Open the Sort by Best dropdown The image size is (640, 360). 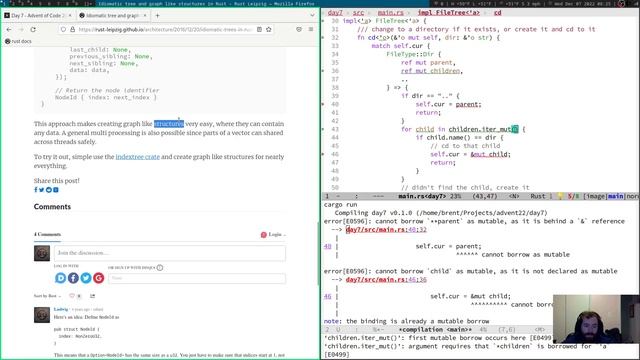point(47,296)
